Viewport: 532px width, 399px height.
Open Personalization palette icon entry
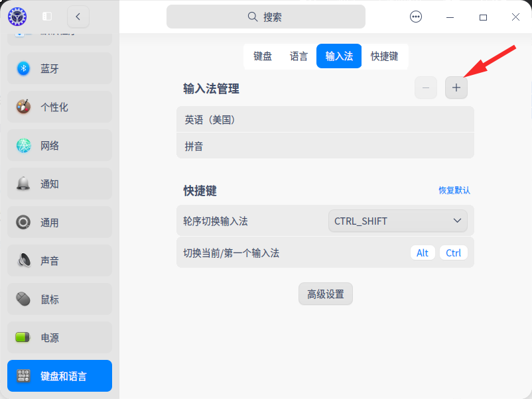tap(60, 107)
